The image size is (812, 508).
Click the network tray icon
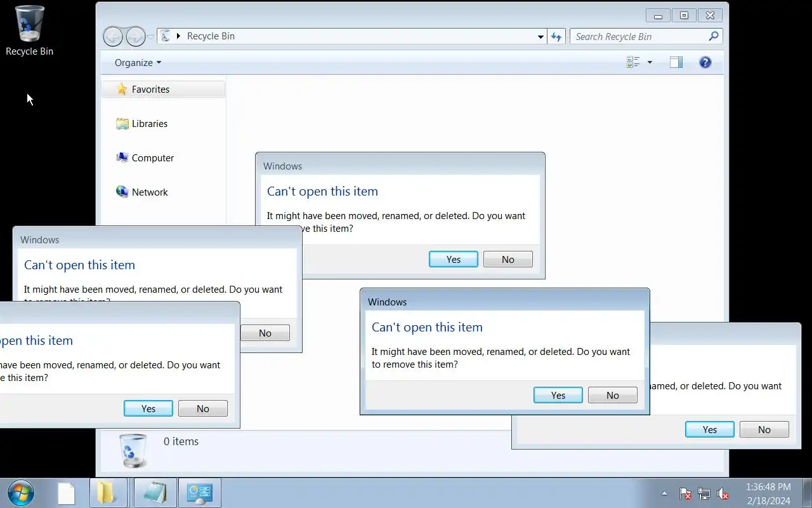(x=704, y=493)
